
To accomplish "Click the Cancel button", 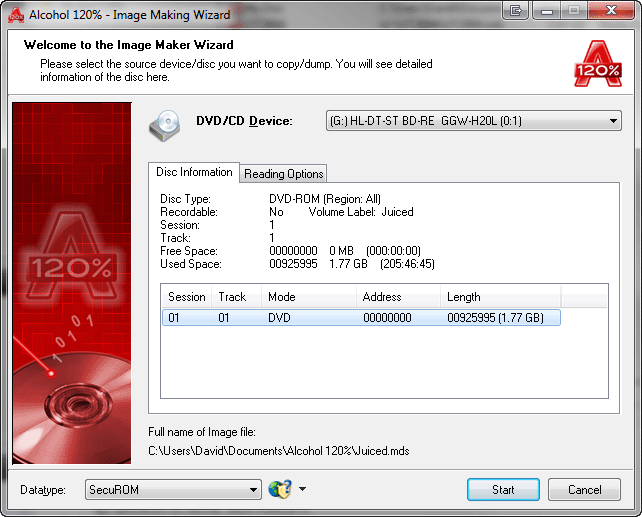I will click(584, 490).
